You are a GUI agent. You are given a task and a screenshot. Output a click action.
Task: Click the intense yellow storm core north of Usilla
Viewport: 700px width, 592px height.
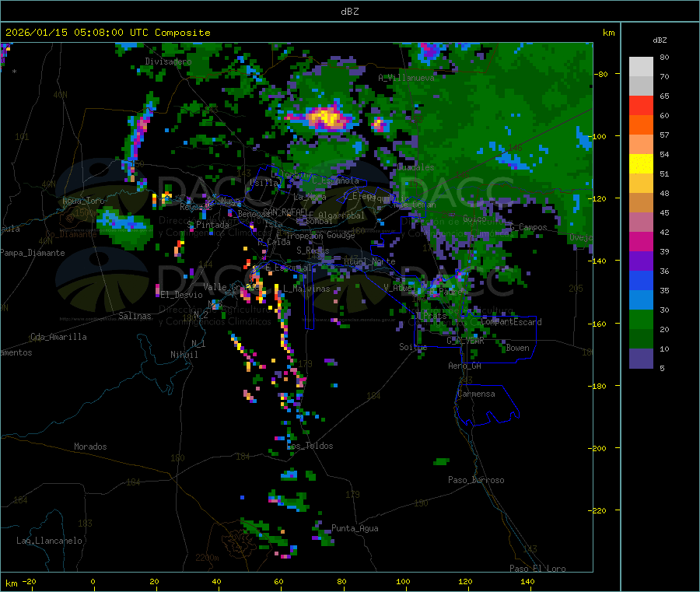328,118
